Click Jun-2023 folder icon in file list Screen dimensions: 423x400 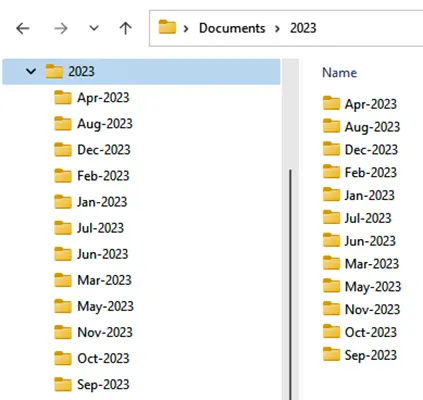click(x=331, y=240)
